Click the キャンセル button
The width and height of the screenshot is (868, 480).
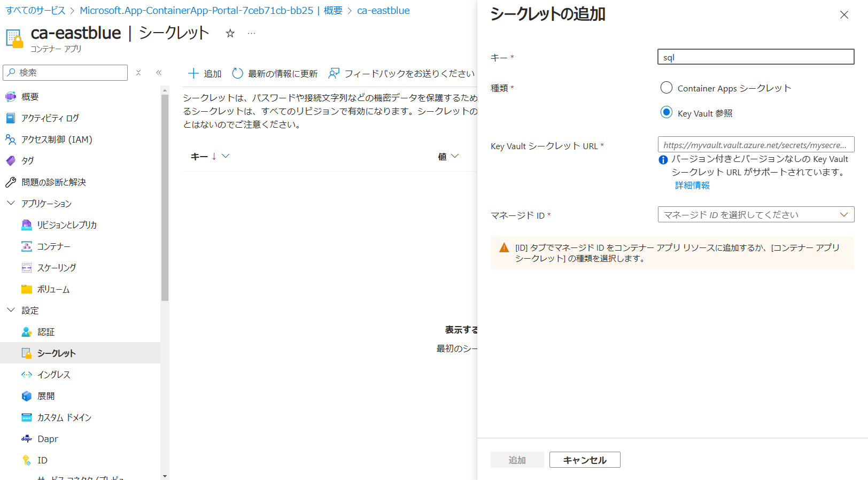click(585, 460)
